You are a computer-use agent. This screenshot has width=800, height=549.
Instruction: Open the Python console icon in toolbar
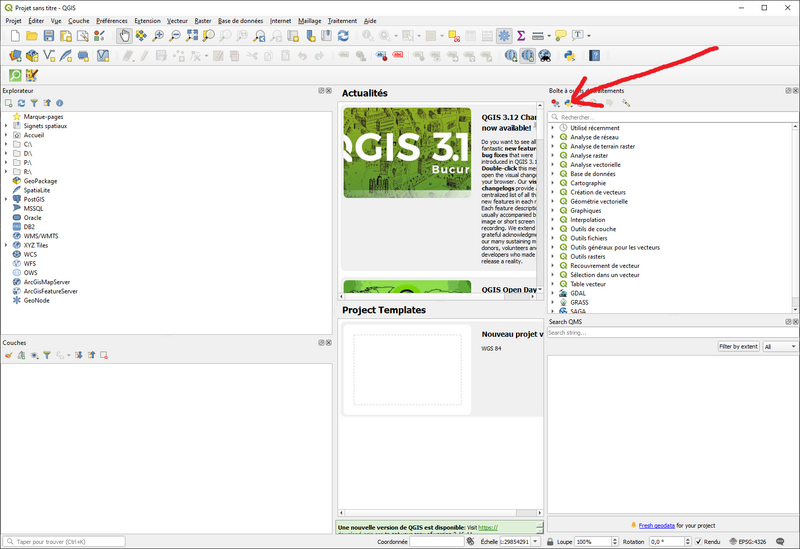tap(570, 56)
